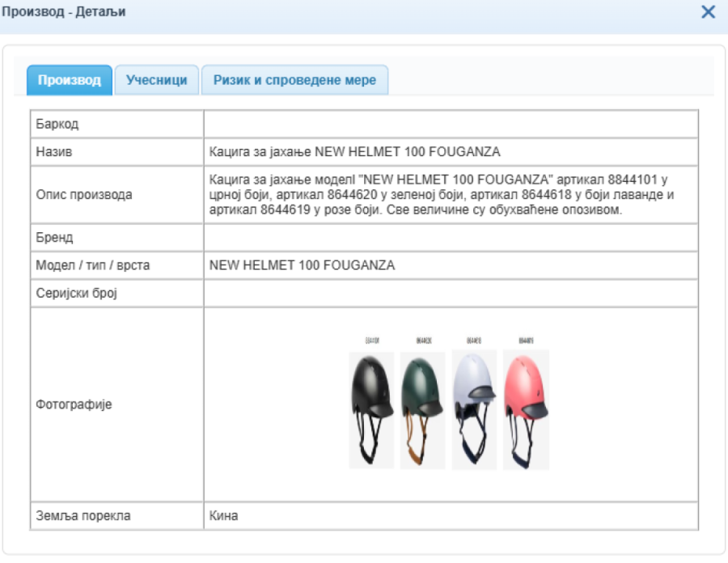Screen dimensions: 728x563
Task: Click the black helmet photo
Action: [371, 410]
